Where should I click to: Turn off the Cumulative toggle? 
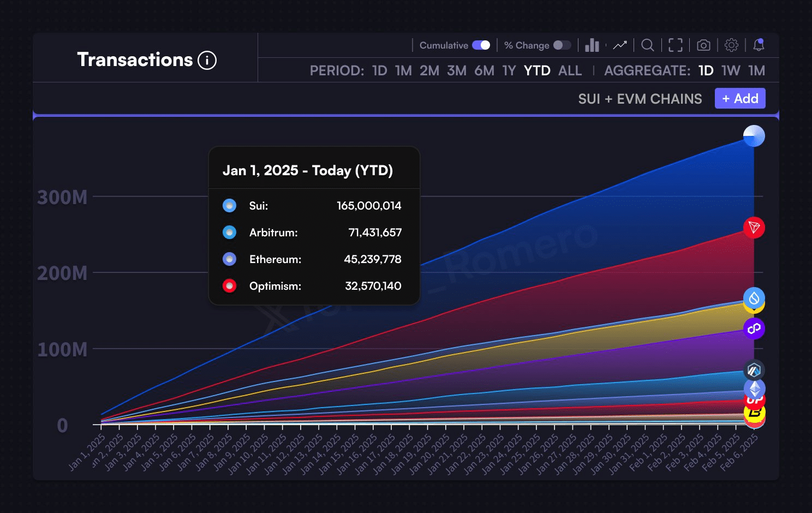click(x=481, y=45)
